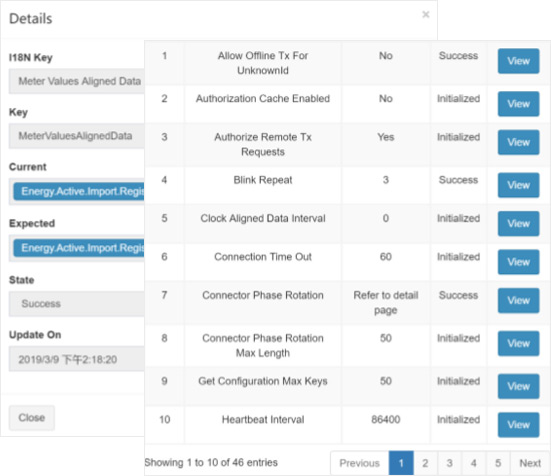Viewport: 551px width, 476px height.
Task: Click the I18N Key input field
Action: tap(77, 81)
